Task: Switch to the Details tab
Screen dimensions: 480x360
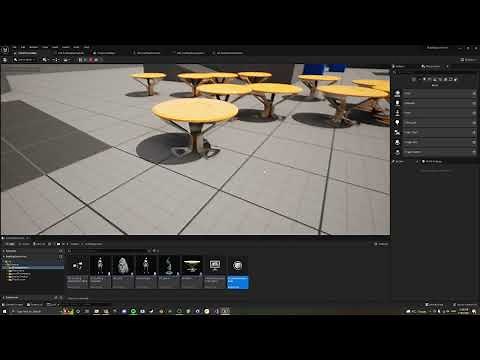Action: click(x=399, y=161)
